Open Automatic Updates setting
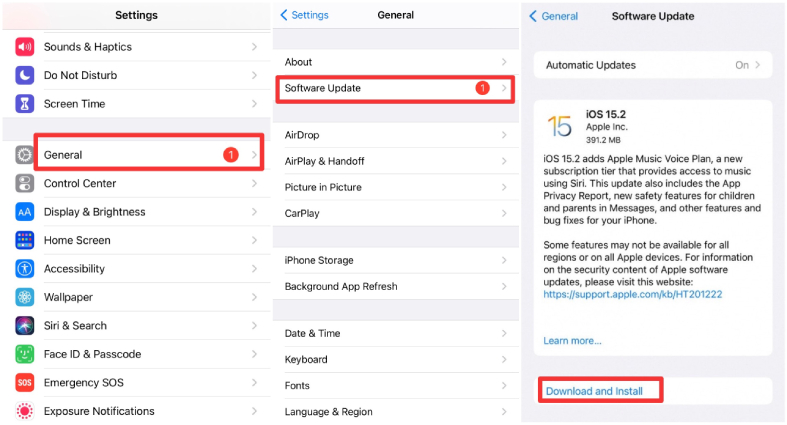Screen dimensions: 787x425 coord(652,65)
